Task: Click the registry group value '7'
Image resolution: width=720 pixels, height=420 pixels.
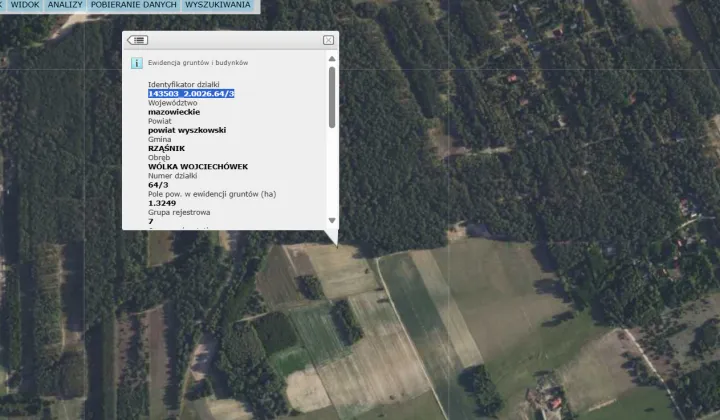Action: [151, 221]
